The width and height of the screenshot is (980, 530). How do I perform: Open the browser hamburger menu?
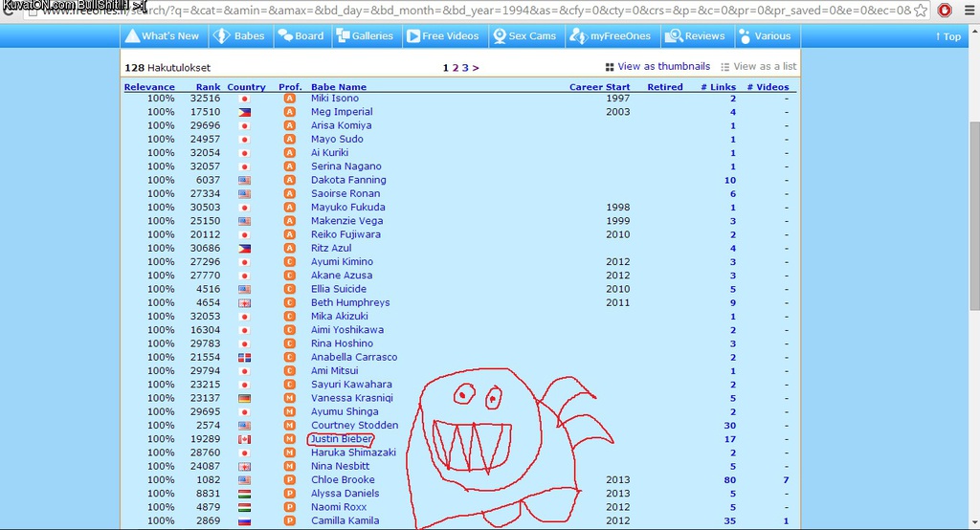click(969, 11)
